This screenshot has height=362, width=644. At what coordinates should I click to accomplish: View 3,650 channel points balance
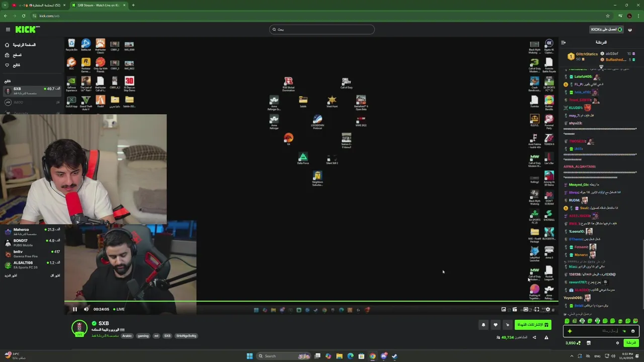pyautogui.click(x=573, y=343)
